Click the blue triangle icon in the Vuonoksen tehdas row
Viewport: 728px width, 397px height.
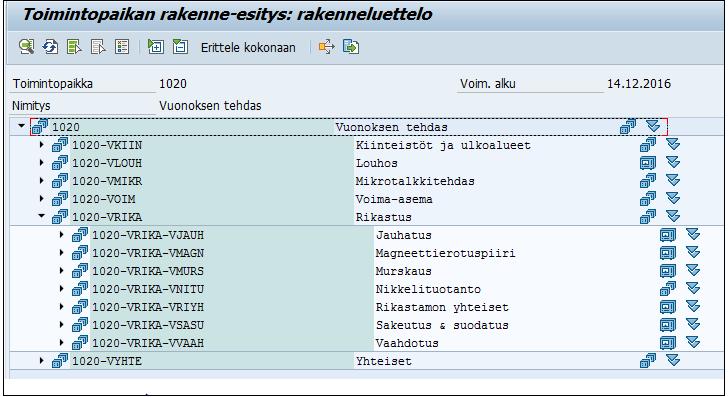tap(653, 126)
